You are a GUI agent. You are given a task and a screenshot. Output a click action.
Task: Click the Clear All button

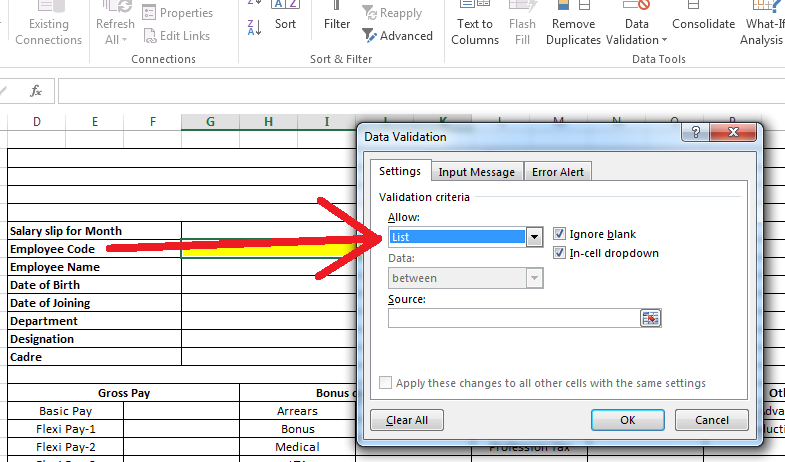coord(407,420)
